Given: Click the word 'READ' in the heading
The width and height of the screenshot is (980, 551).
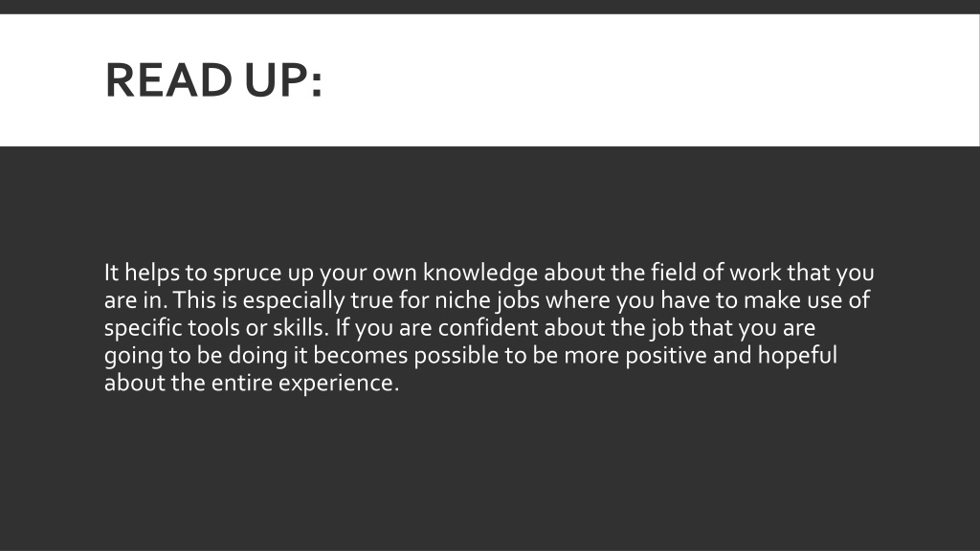Looking at the screenshot, I should point(168,80).
